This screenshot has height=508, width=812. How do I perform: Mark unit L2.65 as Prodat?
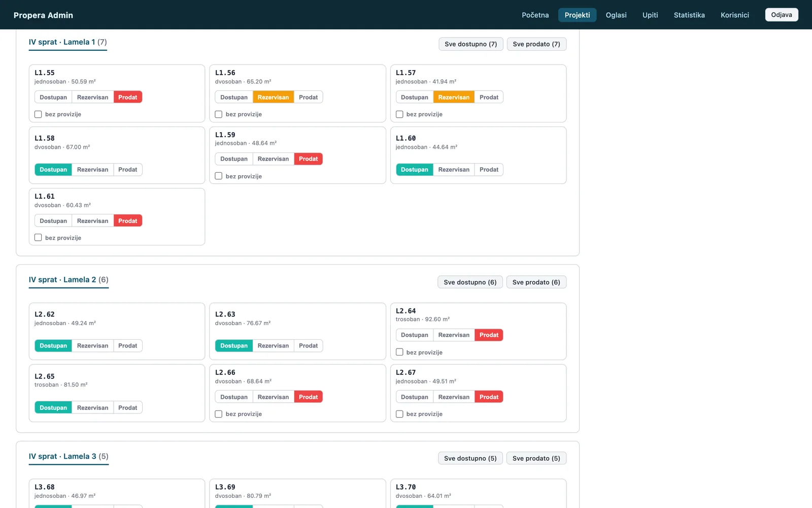[x=128, y=408]
